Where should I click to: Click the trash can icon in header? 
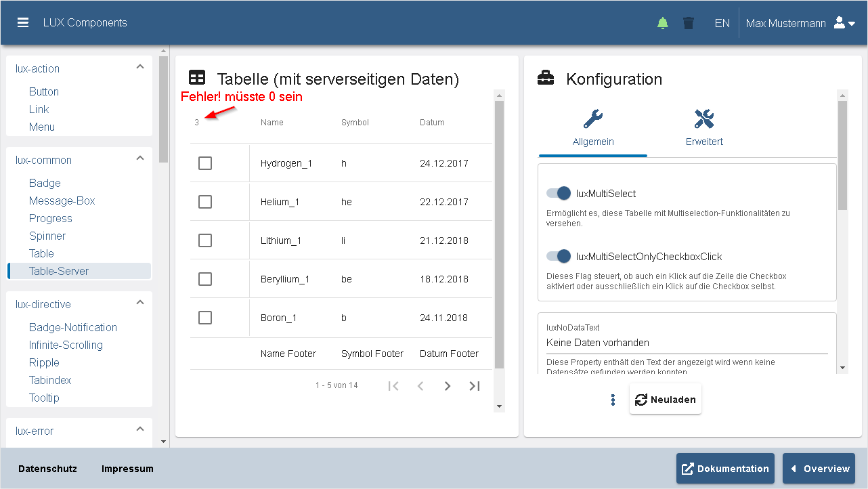tap(689, 22)
